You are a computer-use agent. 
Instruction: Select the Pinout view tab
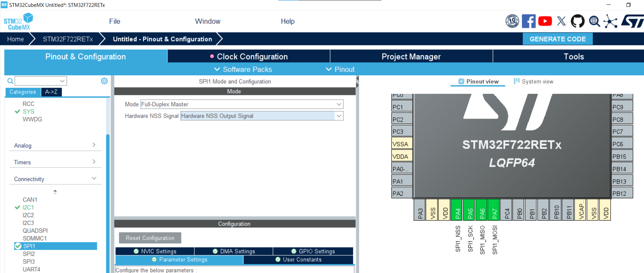point(478,81)
